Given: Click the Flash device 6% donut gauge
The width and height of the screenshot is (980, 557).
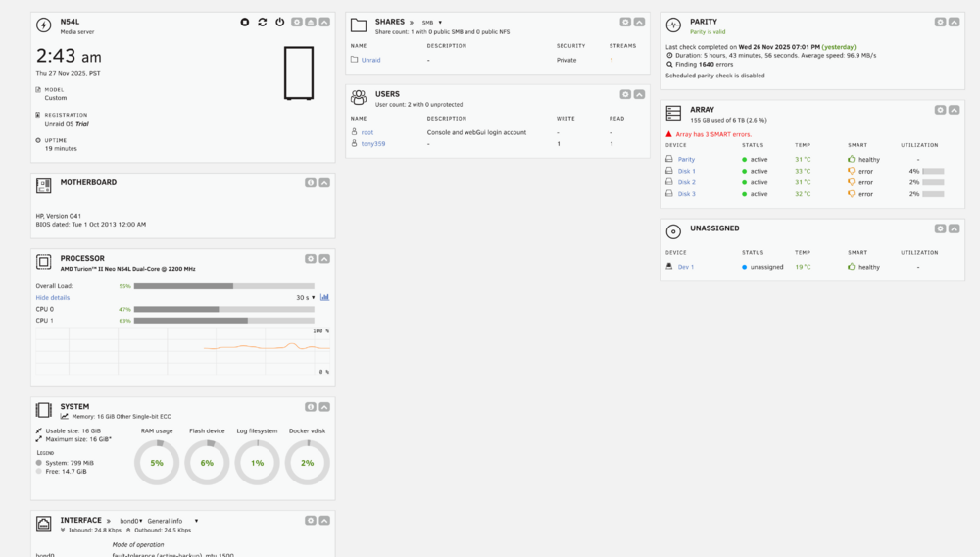Looking at the screenshot, I should point(207,463).
